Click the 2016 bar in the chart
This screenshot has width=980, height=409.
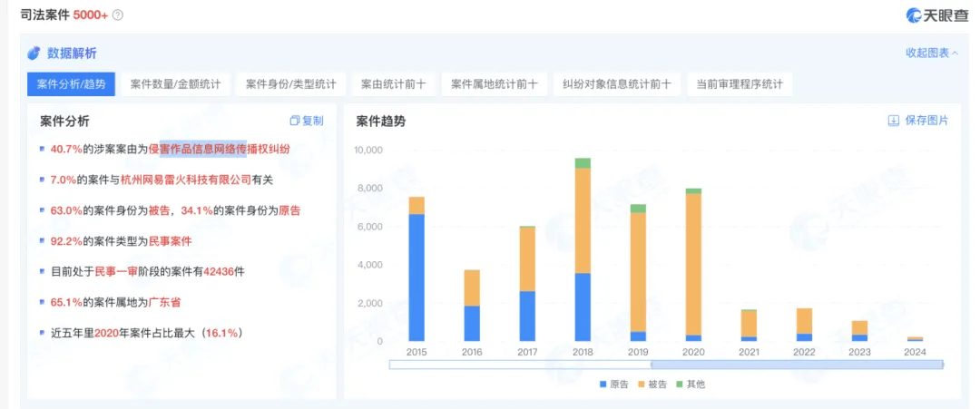(x=472, y=306)
